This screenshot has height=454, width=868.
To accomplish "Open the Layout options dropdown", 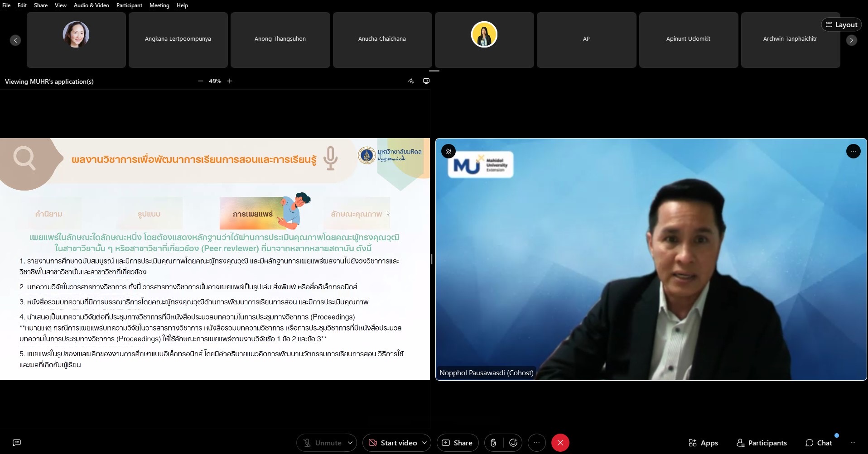I will [x=841, y=24].
